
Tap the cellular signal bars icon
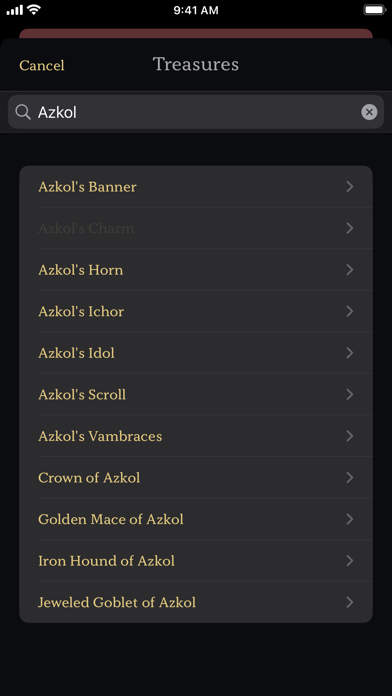pyautogui.click(x=14, y=10)
